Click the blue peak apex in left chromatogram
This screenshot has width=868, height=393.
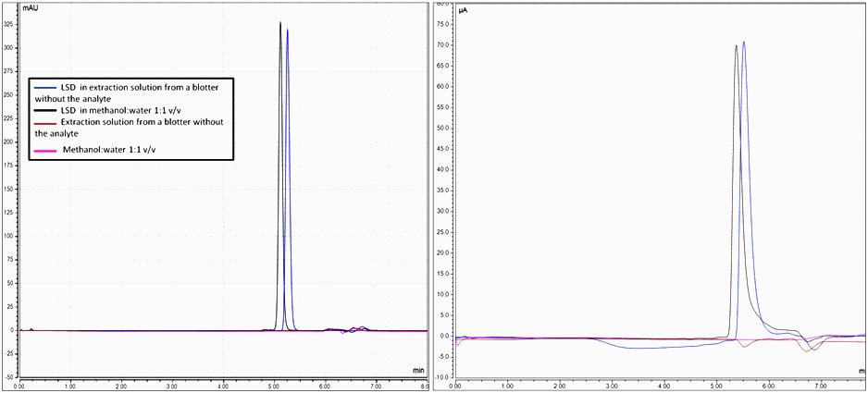[288, 30]
